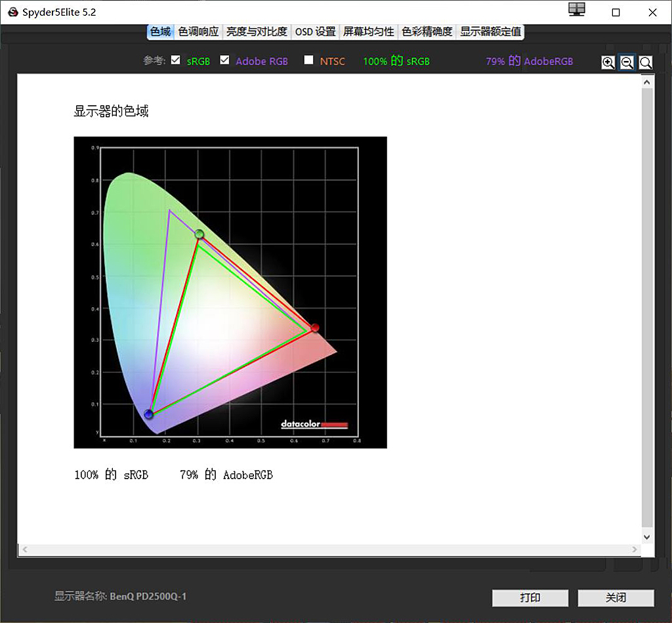Go to the 色彩精确度 tab
The width and height of the screenshot is (672, 623).
427,32
